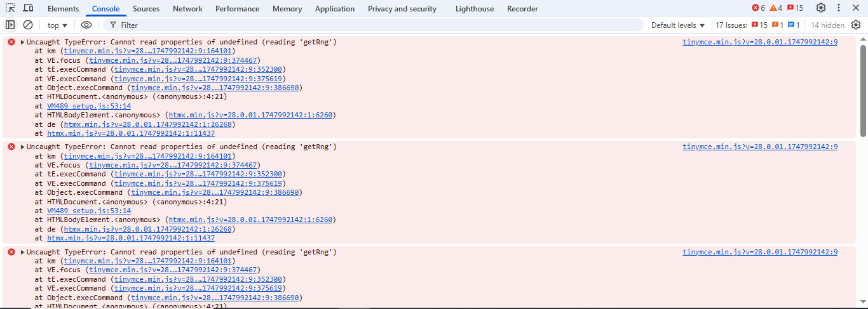Open console settings gear beside 14 hidden
Screen dimensions: 868x309
856,25
